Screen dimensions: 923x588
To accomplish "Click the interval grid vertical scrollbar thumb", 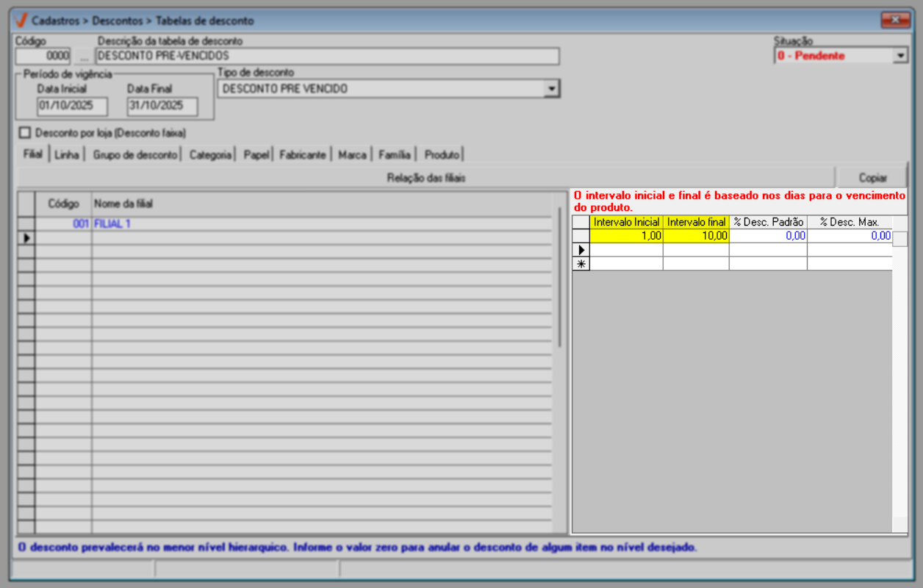I will (900, 239).
